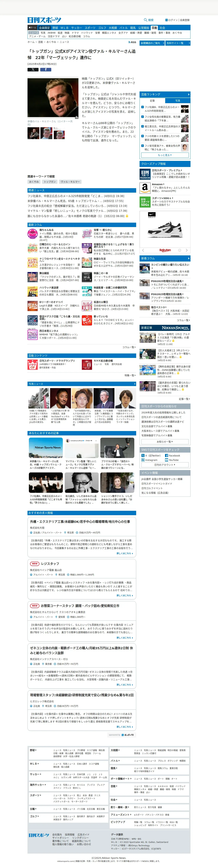This screenshot has width=218, height=868.
Task: Share the article on X button
Action: point(33,70)
